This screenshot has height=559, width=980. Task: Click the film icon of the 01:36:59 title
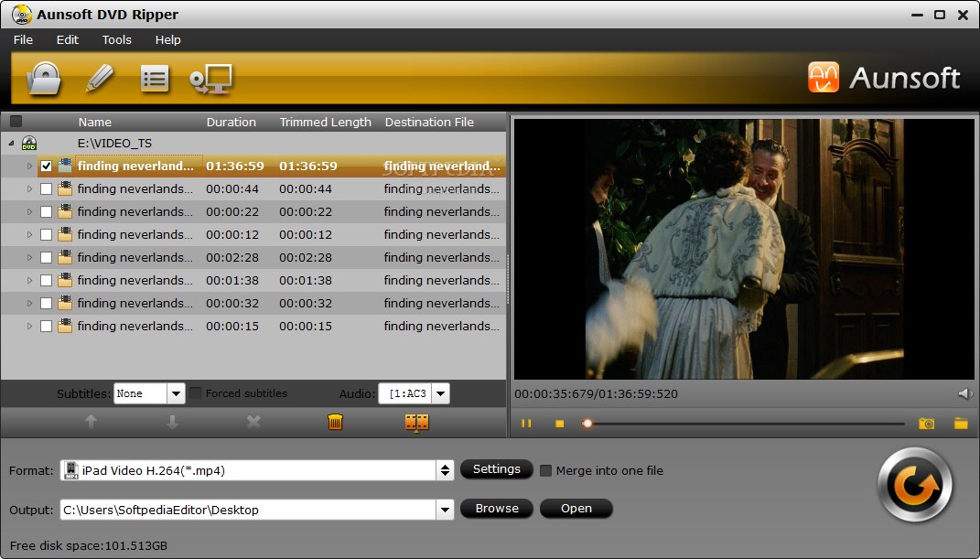click(65, 167)
